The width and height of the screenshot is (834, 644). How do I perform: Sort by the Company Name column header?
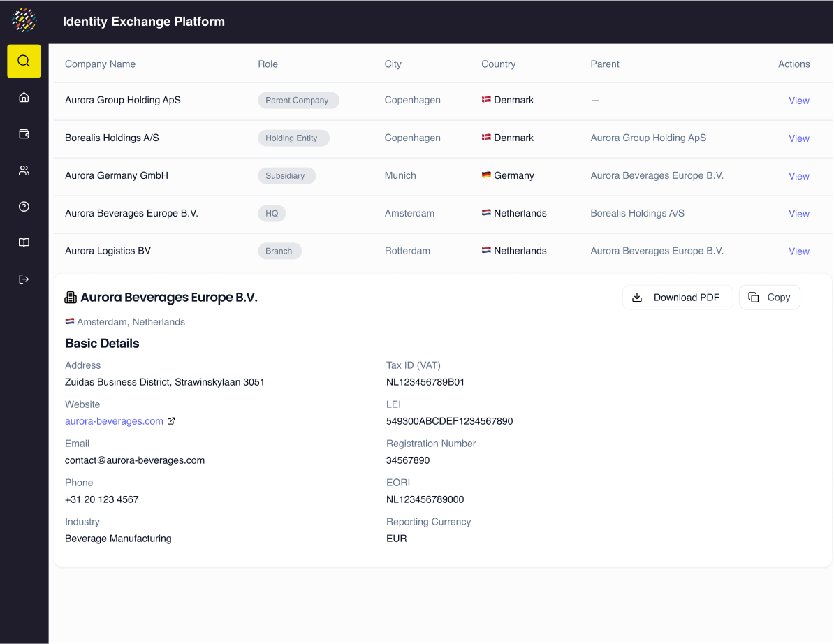click(x=100, y=64)
